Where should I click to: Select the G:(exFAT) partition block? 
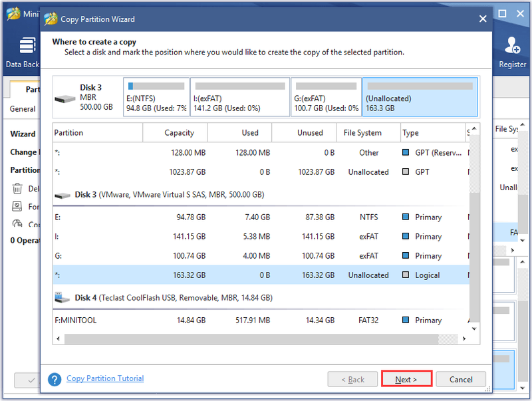326,97
